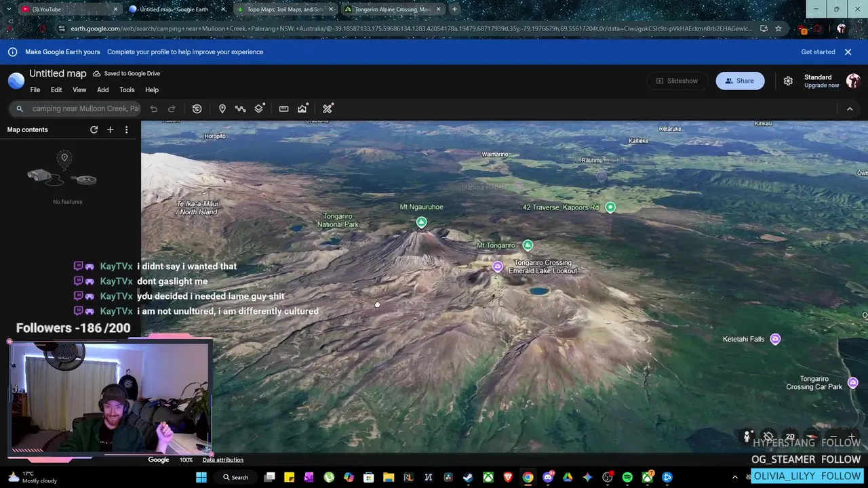Click the Mt Ngauruhoe green map marker

(x=421, y=222)
